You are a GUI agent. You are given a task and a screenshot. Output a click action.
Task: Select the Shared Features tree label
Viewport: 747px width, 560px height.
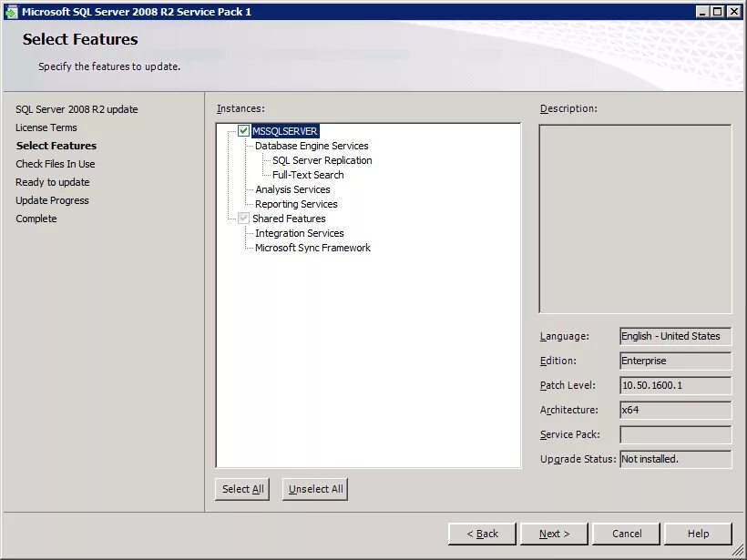point(289,219)
